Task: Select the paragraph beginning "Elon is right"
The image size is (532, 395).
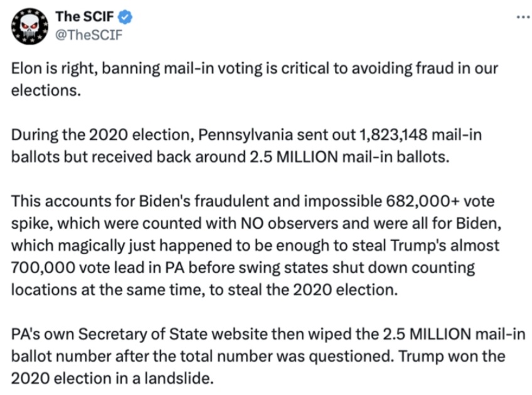Action: coord(255,79)
